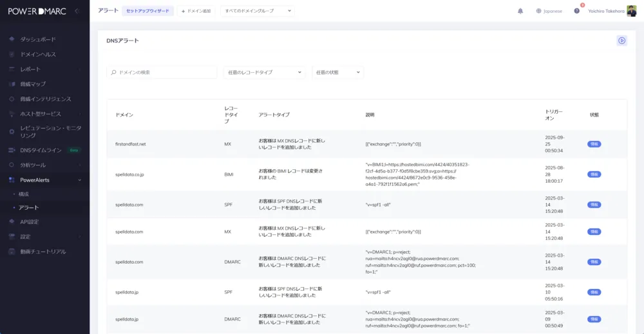Select アラート under PowerAlerts

[x=28, y=208]
